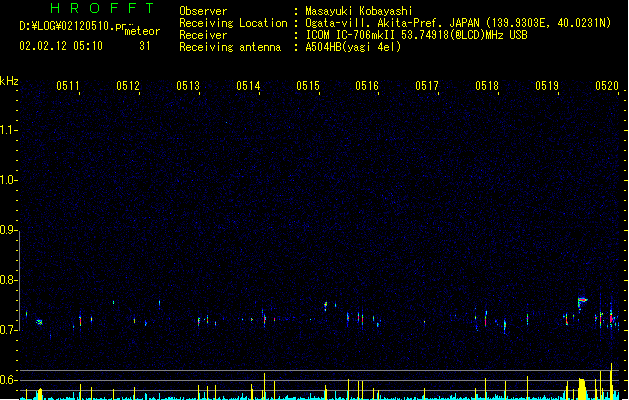Click the 1.1 kHz axis label

8,130
